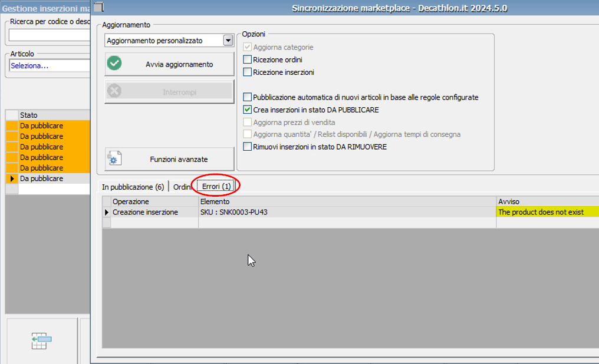Enable Pubblicazione automatica di nuovi articoli checkbox

coord(247,97)
